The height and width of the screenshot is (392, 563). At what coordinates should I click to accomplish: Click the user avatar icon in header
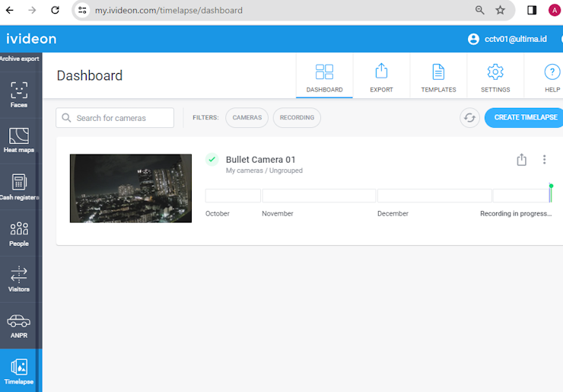tap(473, 39)
